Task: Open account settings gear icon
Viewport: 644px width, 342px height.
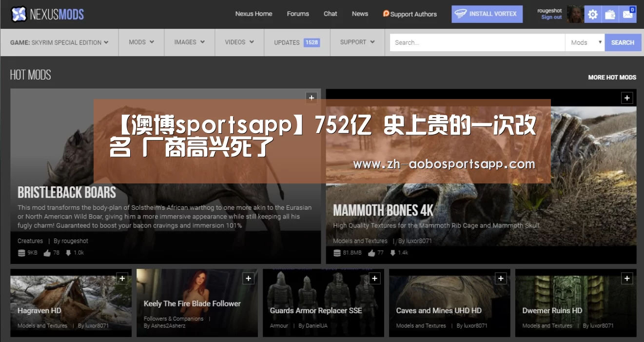Action: tap(593, 14)
